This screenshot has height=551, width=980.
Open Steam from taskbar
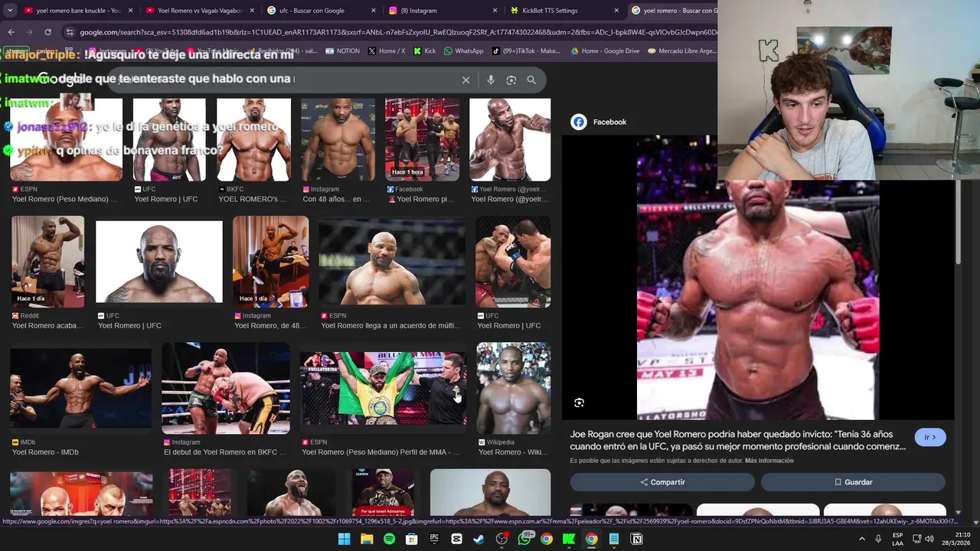pyautogui.click(x=479, y=539)
